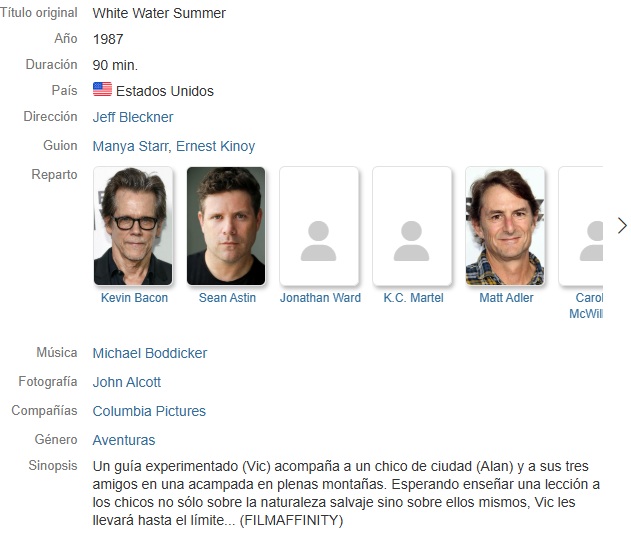Open screenwriter Manya Starr link
Screen dimensions: 631x560
coord(131,146)
